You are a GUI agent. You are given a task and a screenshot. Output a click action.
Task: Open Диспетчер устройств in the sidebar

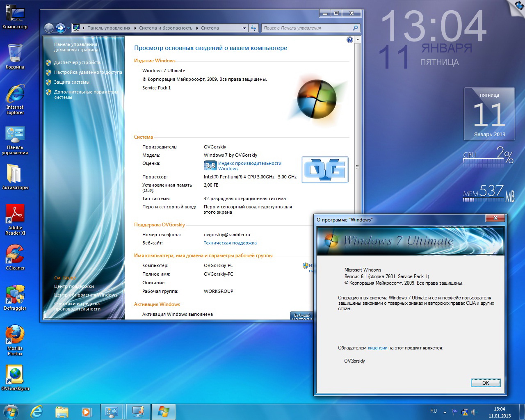point(77,62)
